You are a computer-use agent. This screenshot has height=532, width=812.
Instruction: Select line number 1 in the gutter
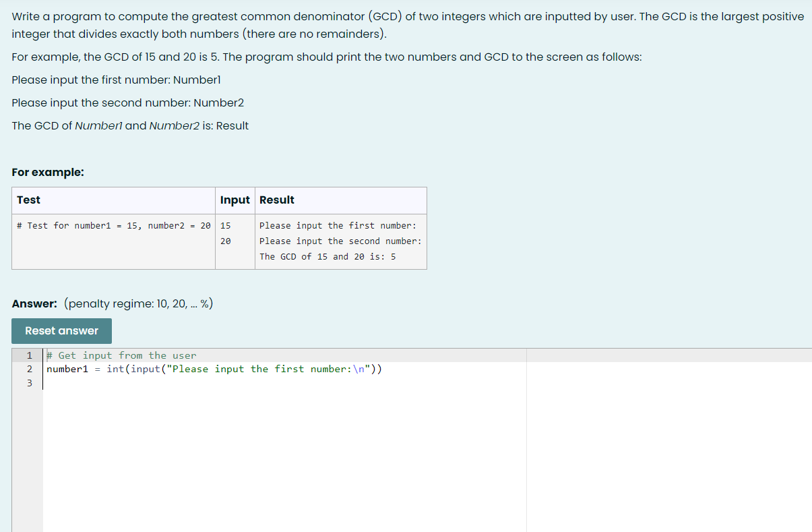(30, 355)
